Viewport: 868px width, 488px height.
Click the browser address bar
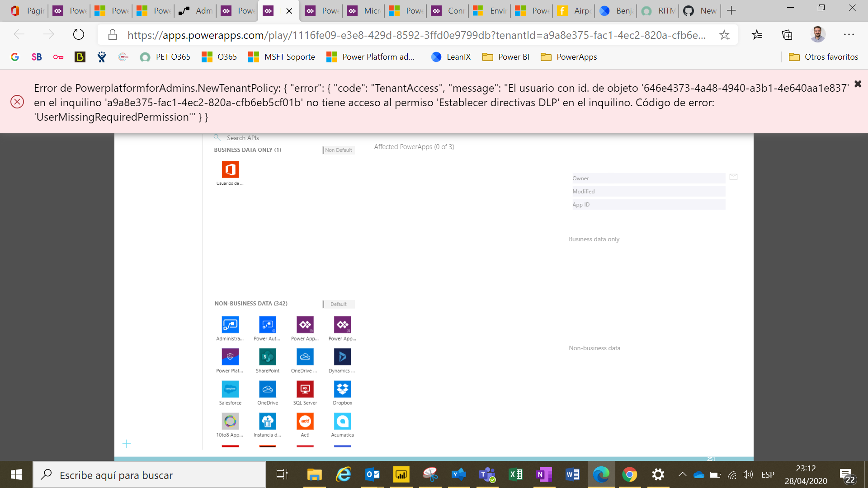pyautogui.click(x=416, y=35)
